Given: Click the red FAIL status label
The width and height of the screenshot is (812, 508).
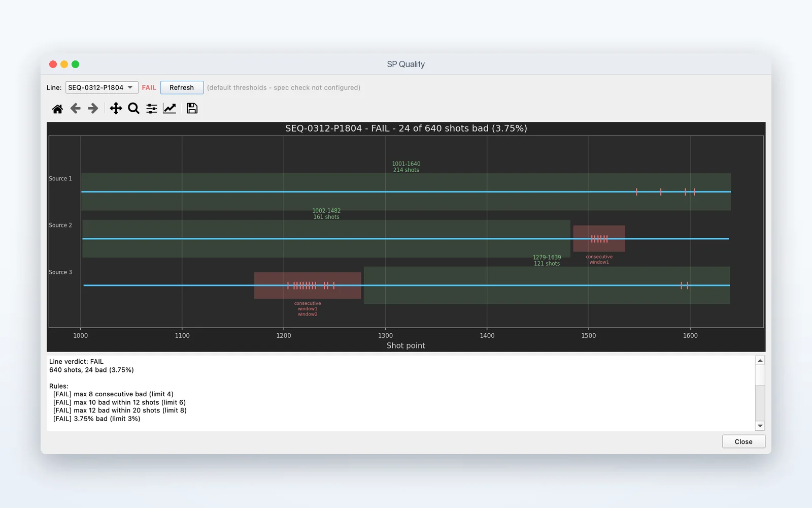Looking at the screenshot, I should coord(149,87).
